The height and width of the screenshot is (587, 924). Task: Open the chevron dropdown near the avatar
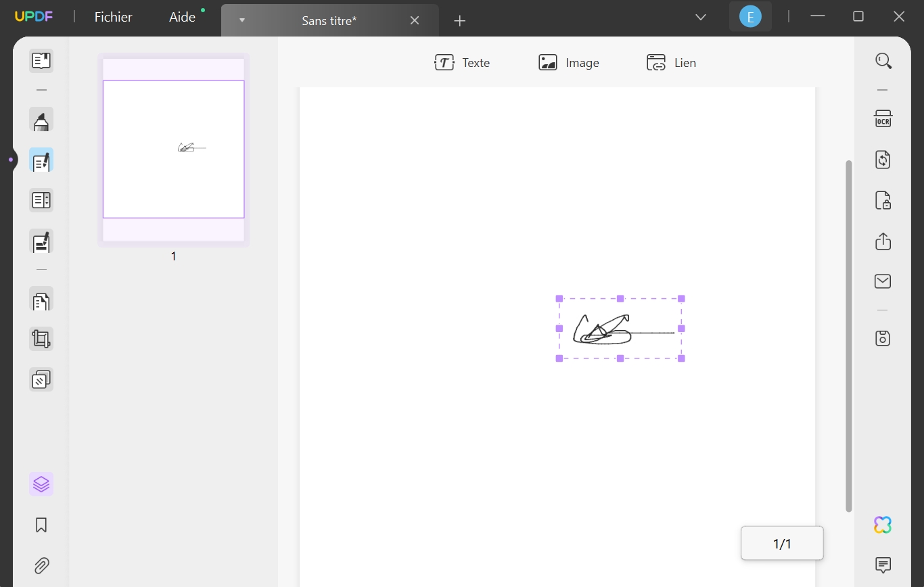coord(700,16)
